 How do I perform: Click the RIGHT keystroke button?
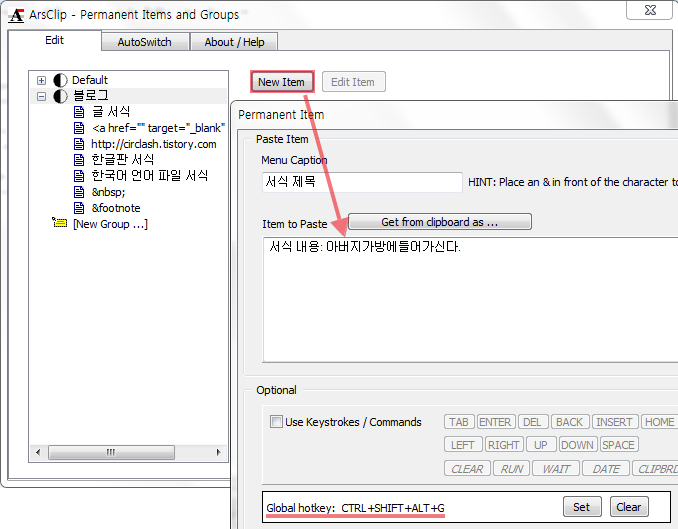tap(504, 445)
